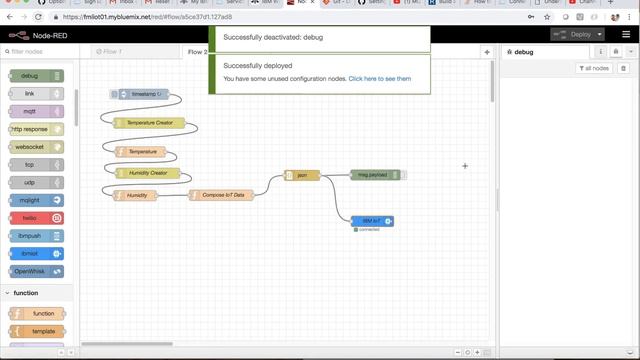Select the websocket palette node
Viewport: 640px width, 360px height.
click(x=36, y=147)
